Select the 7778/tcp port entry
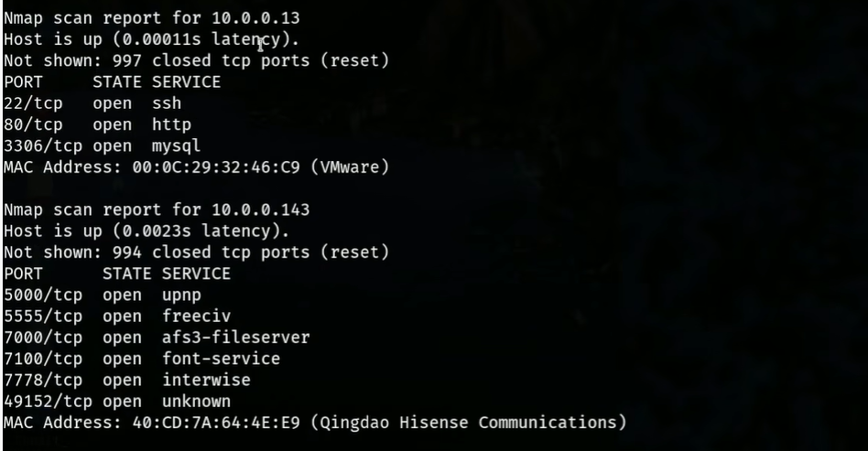Viewport: 868px width, 451px height. (41, 380)
